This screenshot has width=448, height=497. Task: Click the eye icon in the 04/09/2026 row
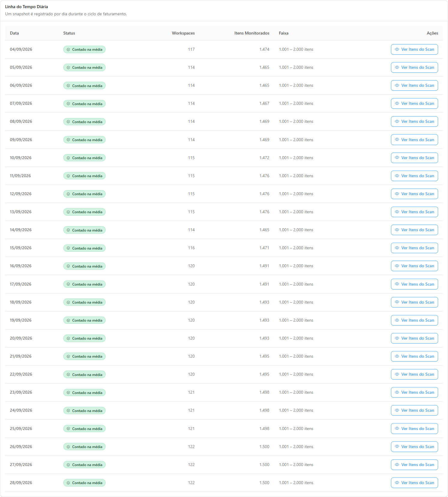tap(397, 49)
